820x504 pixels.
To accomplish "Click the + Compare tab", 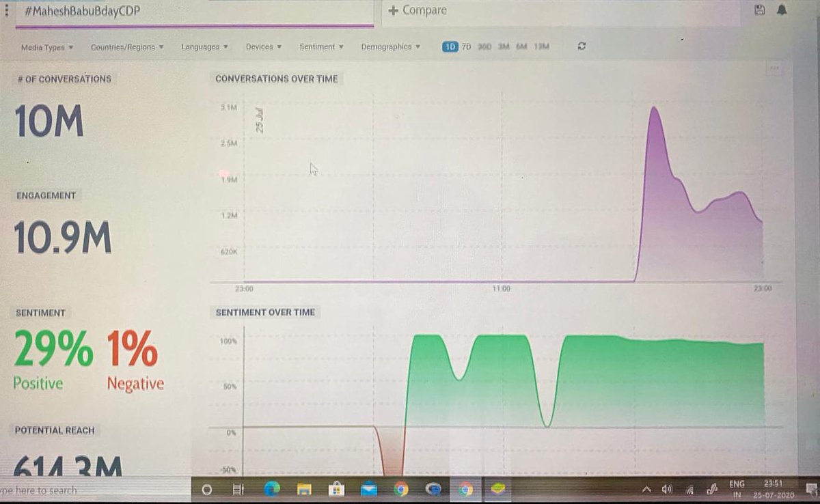I will pos(418,10).
